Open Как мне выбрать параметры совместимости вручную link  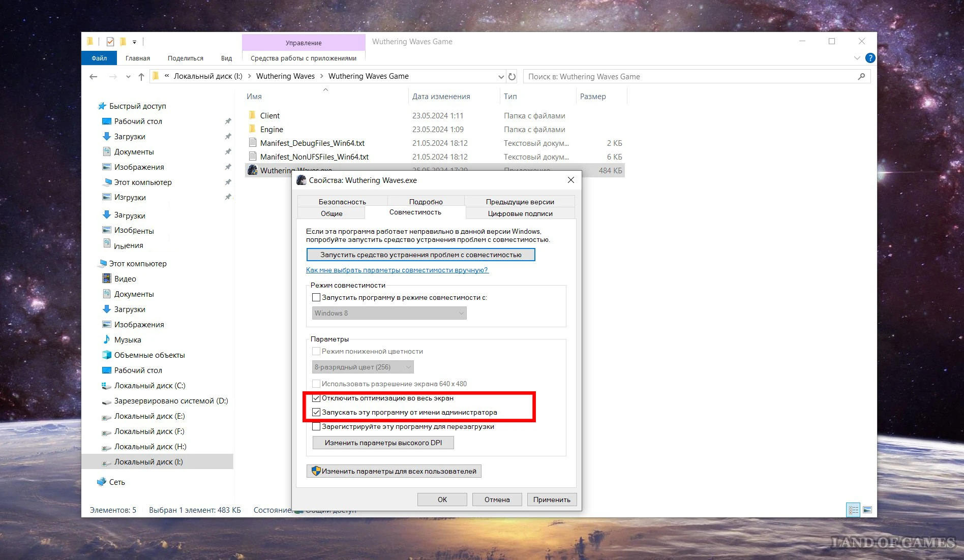[x=397, y=270]
